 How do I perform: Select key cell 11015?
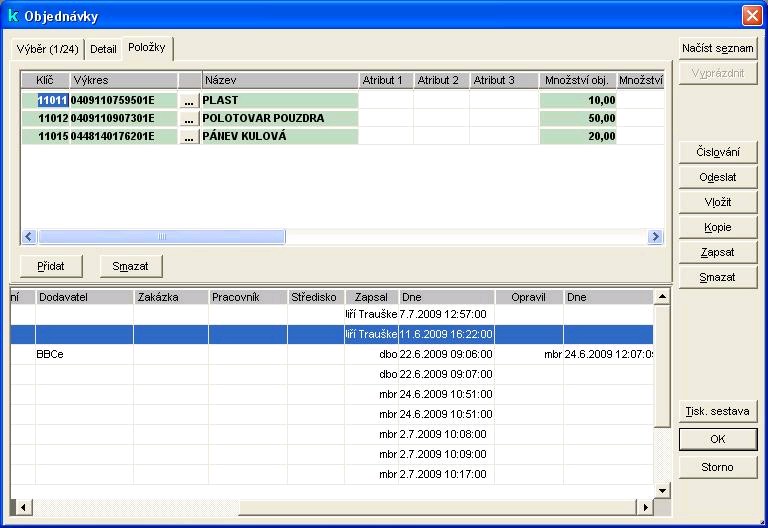coord(46,136)
